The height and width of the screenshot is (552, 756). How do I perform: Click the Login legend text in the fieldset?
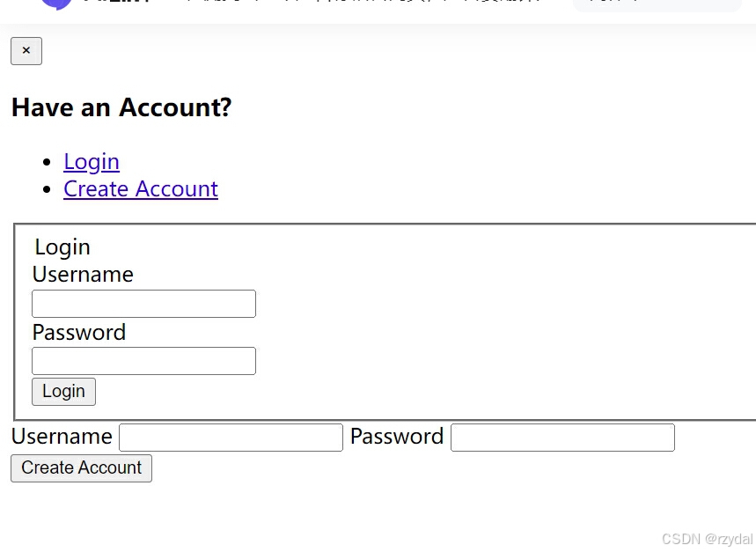pyautogui.click(x=62, y=247)
